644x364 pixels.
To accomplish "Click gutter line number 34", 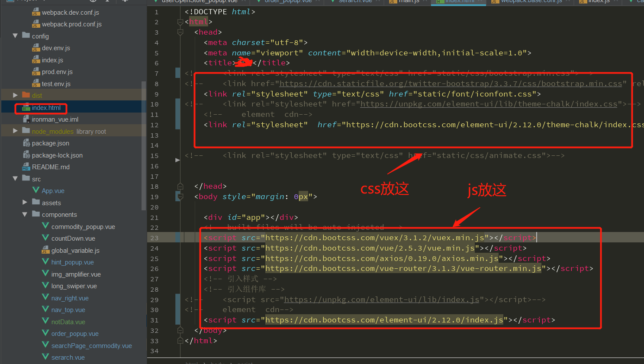I will (x=155, y=351).
